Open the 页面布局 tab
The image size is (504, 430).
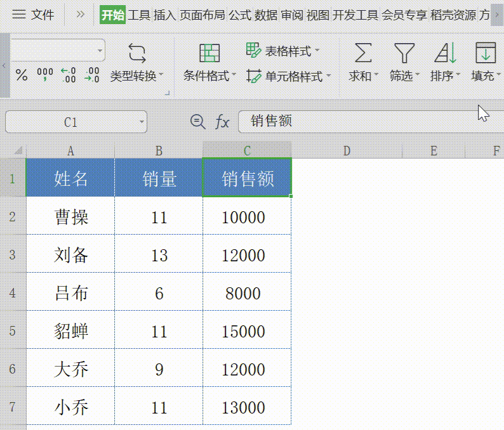coord(202,15)
